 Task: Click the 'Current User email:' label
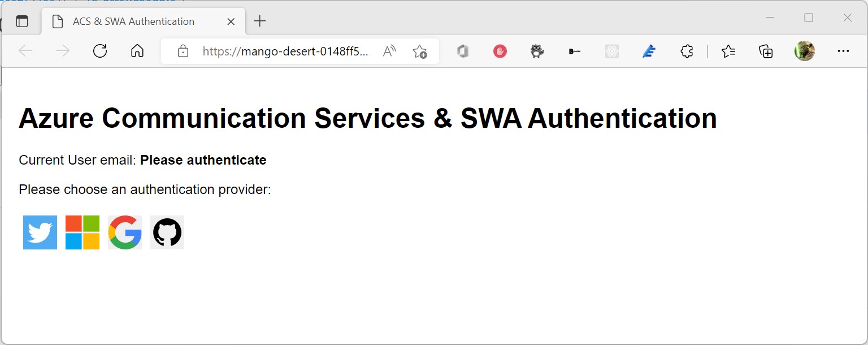tap(77, 160)
